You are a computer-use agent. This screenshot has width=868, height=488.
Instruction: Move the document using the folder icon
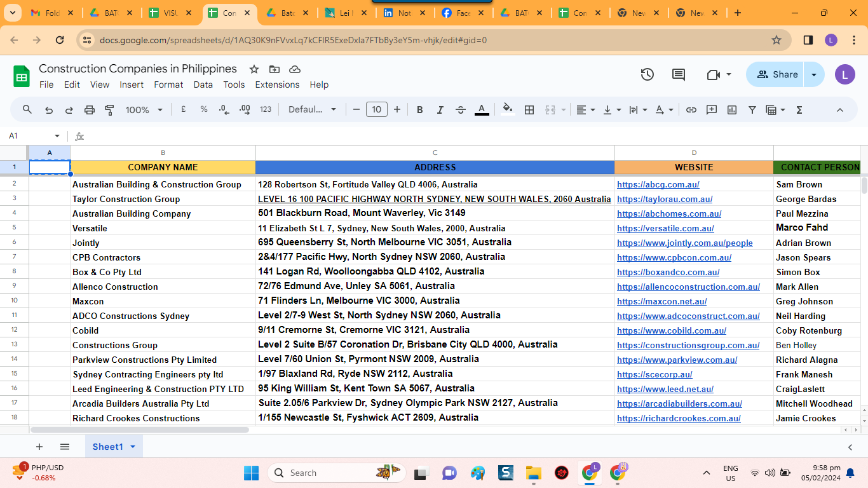275,69
